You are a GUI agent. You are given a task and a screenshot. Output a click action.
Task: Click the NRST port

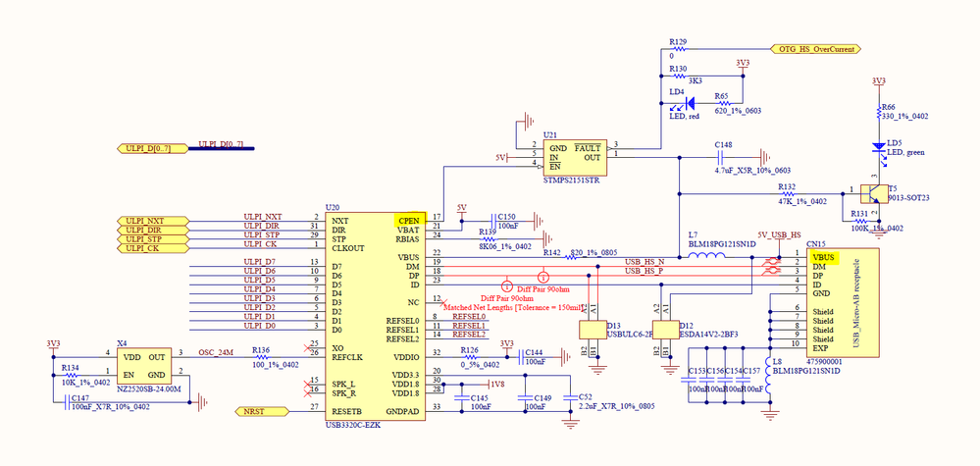263,411
